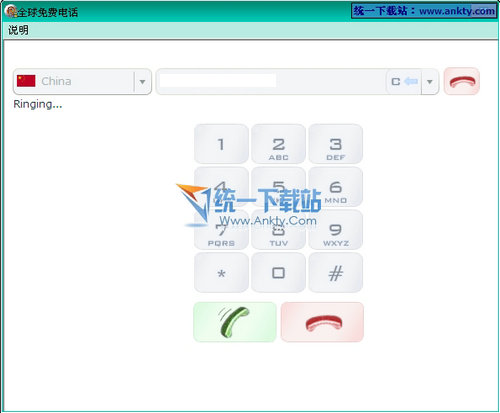Hang up using top-right red phone icon
This screenshot has width=500, height=413.
pyautogui.click(x=462, y=81)
